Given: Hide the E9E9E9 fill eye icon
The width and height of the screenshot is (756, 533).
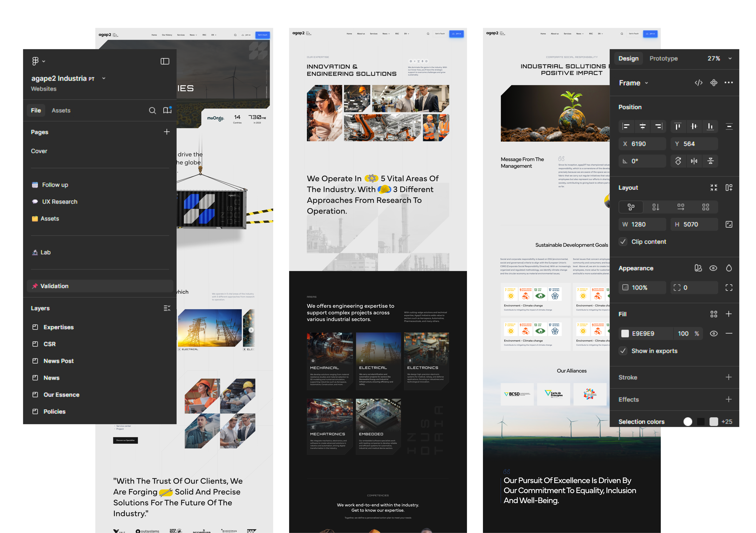Looking at the screenshot, I should [x=714, y=334].
